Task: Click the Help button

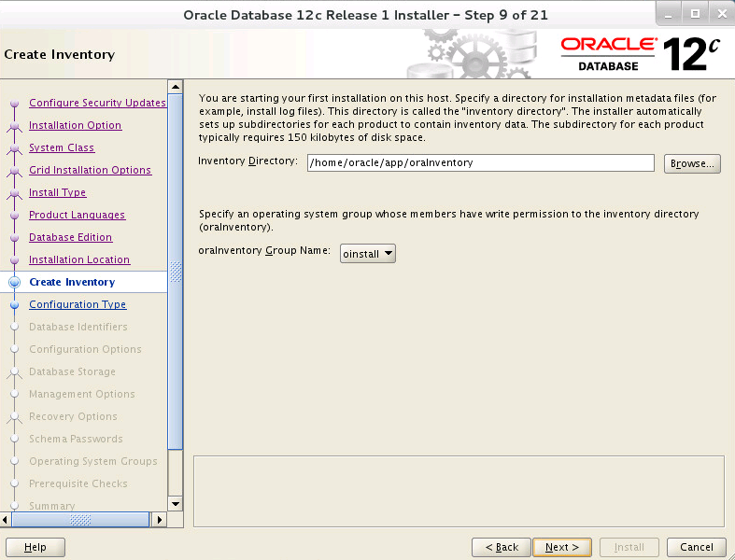Action: [35, 547]
